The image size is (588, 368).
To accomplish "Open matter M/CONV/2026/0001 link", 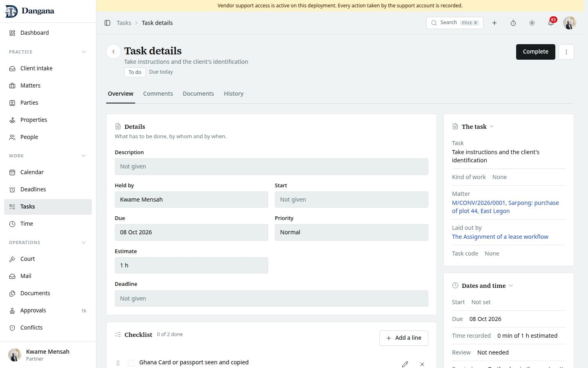I will coord(506,207).
